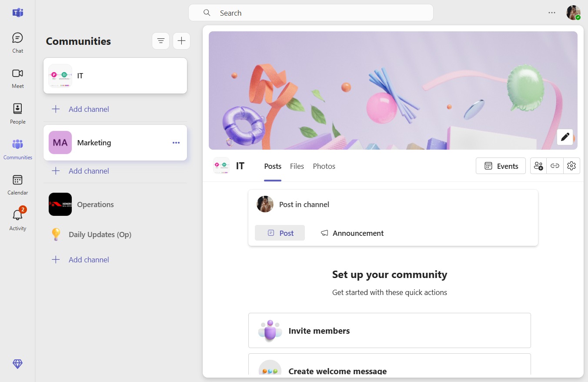
Task: Click the Operations community logo
Action: (60, 204)
